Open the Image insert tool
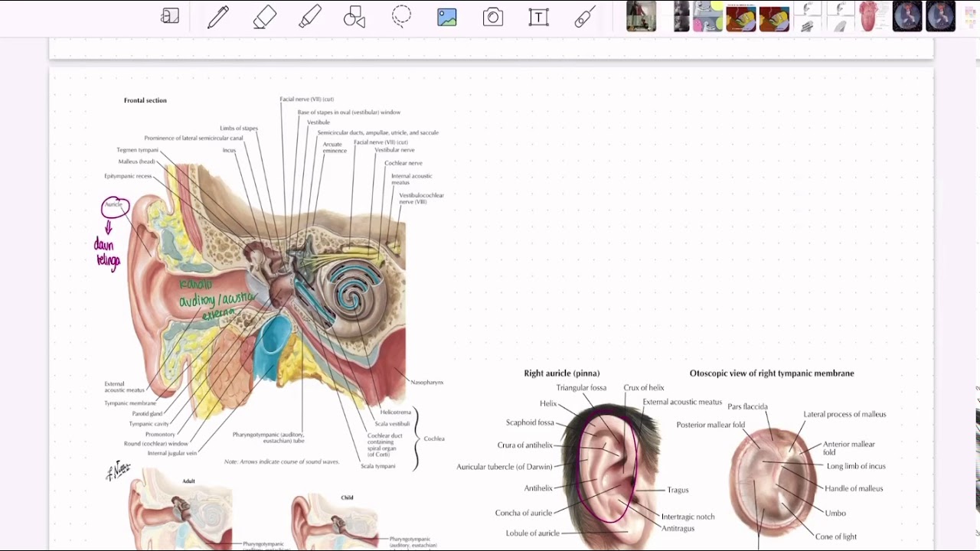This screenshot has height=551, width=980. coord(447,17)
